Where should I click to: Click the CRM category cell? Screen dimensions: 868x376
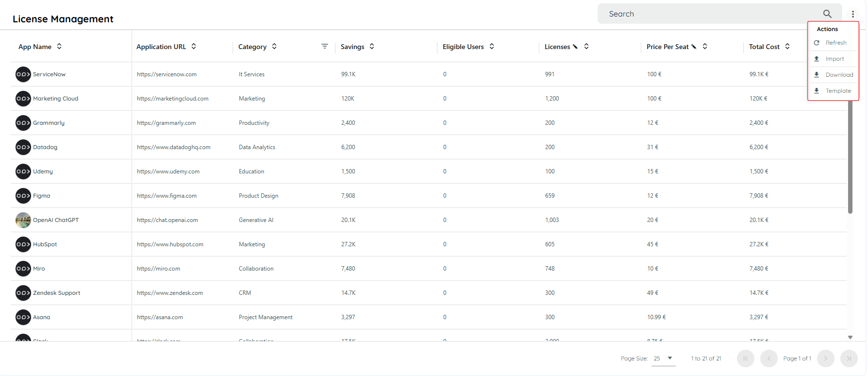pos(245,293)
